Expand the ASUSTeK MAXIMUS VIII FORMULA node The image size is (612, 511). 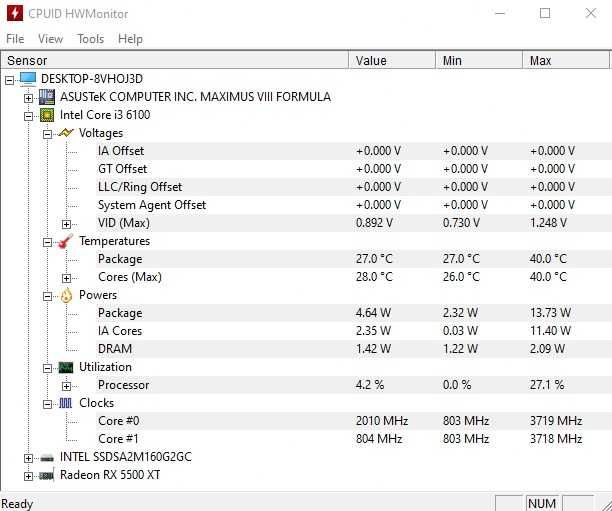[x=28, y=98]
